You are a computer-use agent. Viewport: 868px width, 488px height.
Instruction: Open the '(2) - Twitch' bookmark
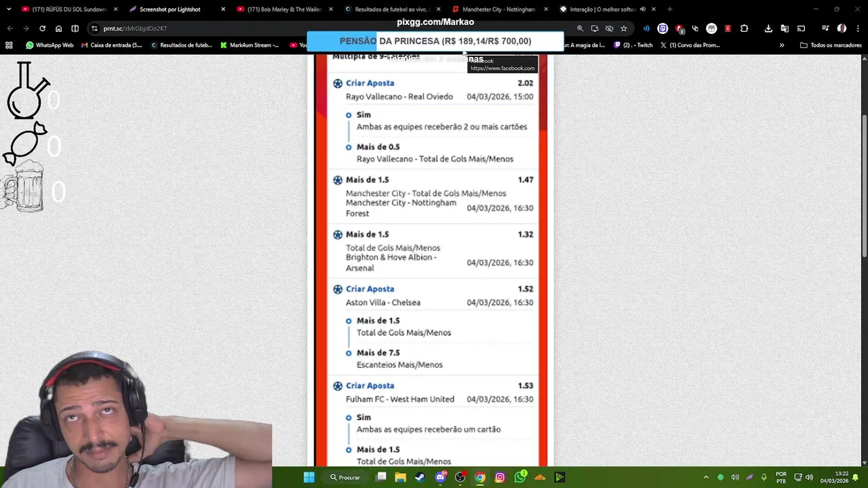click(633, 45)
